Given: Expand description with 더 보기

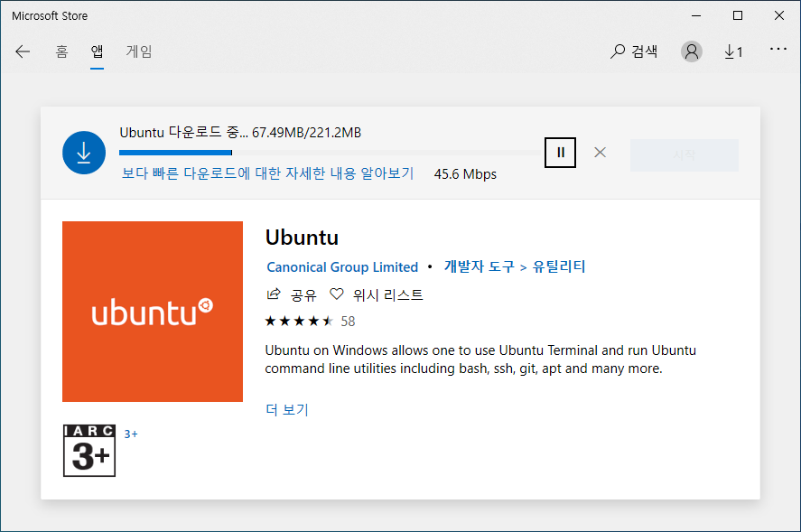Looking at the screenshot, I should 287,409.
